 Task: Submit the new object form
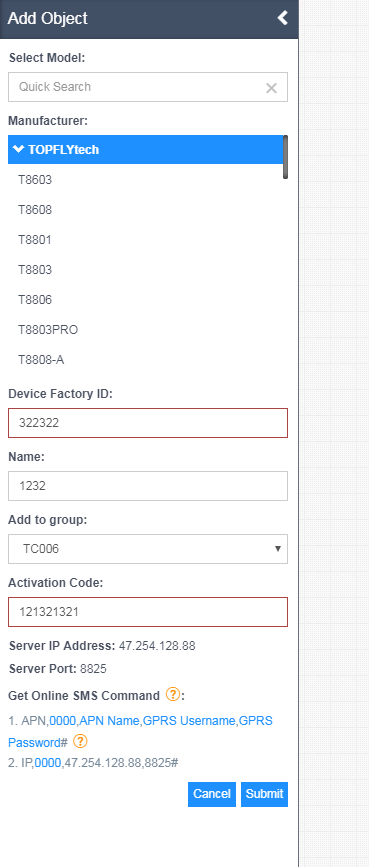click(264, 794)
